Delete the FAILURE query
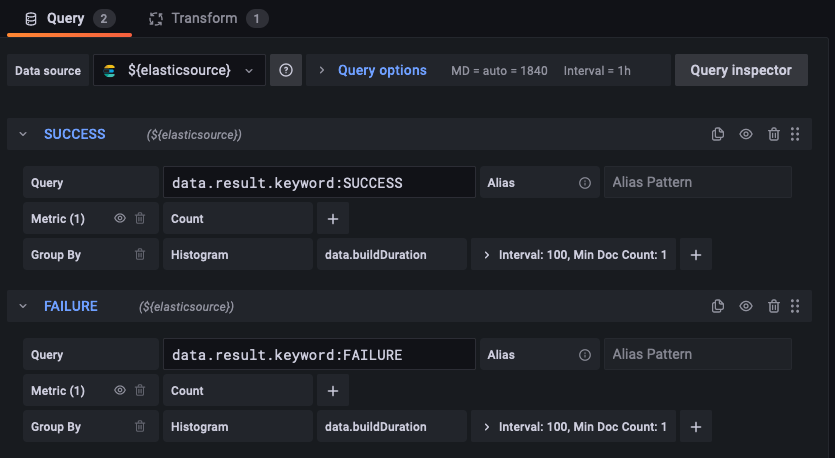This screenshot has height=458, width=835. point(774,306)
